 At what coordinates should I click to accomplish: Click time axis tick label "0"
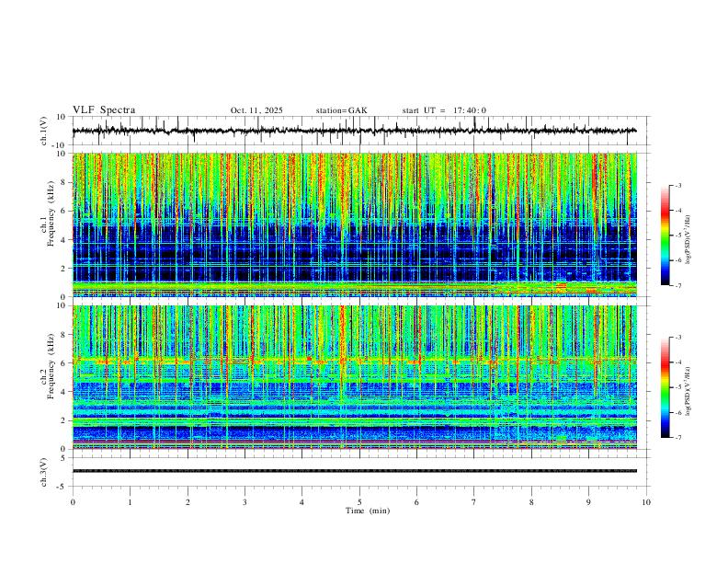[x=73, y=502]
